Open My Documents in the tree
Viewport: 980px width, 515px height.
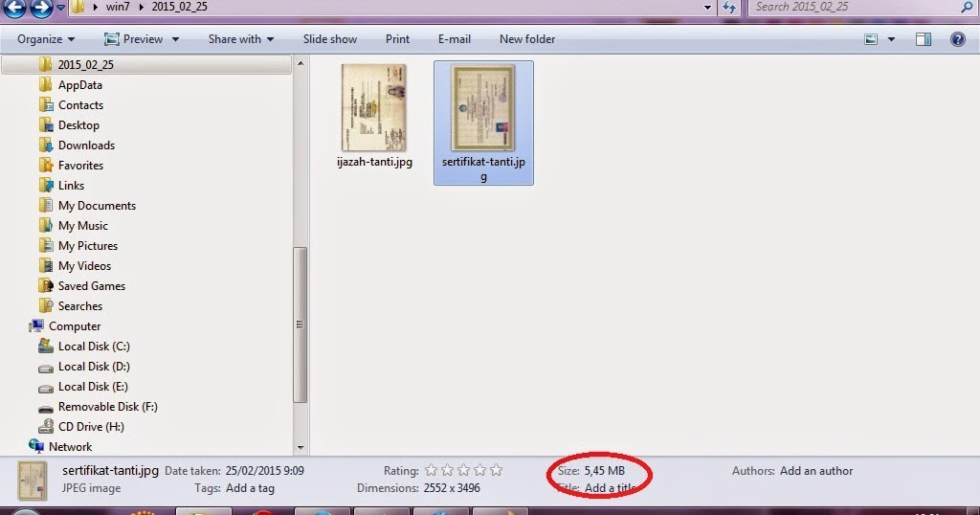97,206
